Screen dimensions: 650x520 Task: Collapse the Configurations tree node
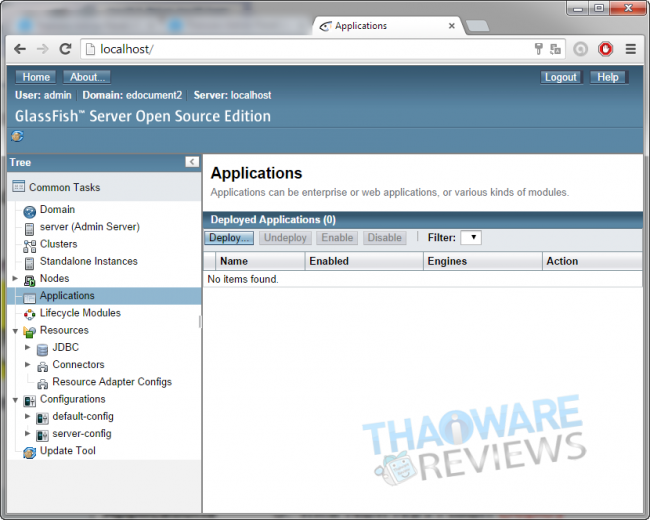coord(15,400)
